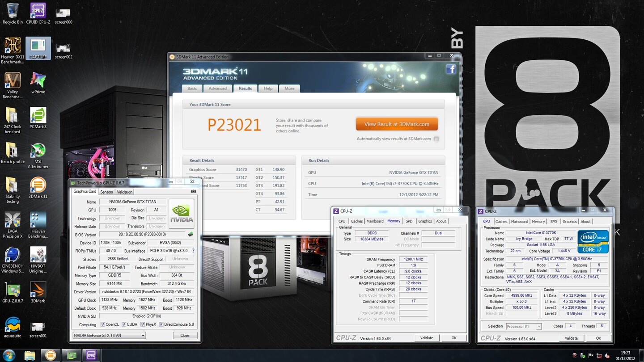
Task: Click OK in the right CPU-Z window
Action: pyautogui.click(x=598, y=338)
